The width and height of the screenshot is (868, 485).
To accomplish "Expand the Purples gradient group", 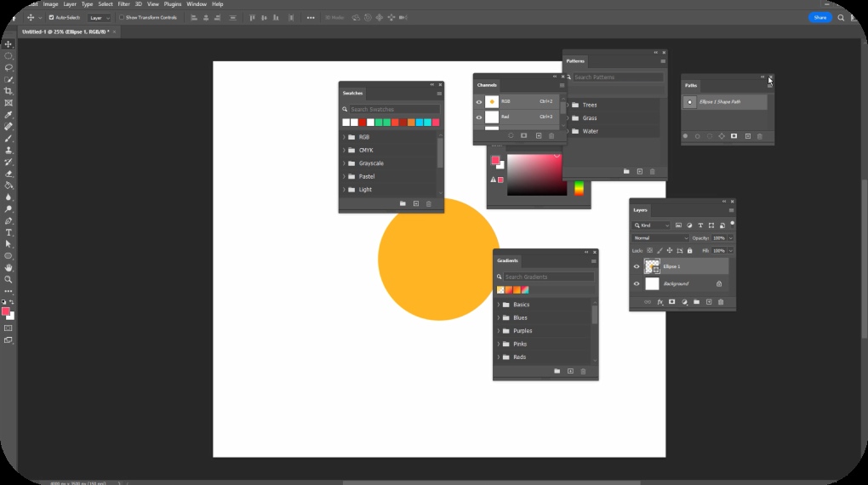I will coord(498,331).
